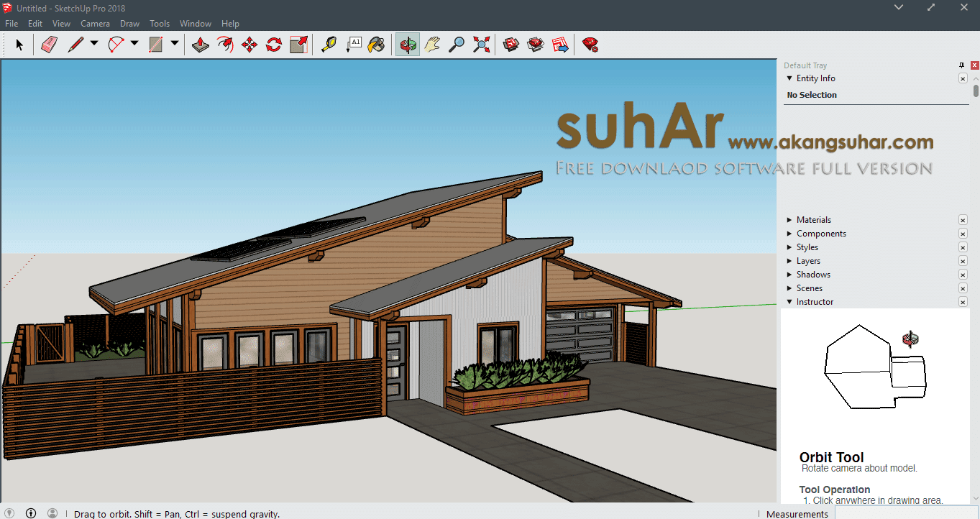Open the 3D Warehouse
The height and width of the screenshot is (519, 980).
tap(511, 45)
